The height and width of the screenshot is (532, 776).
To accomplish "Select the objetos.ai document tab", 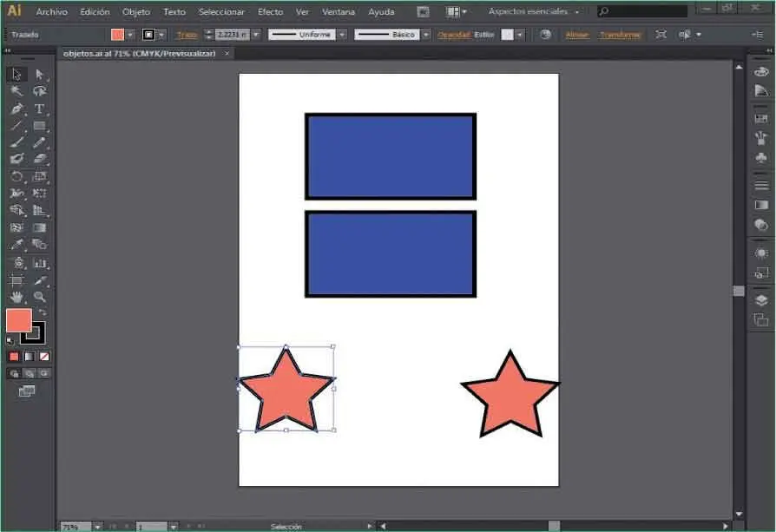I will click(x=140, y=54).
